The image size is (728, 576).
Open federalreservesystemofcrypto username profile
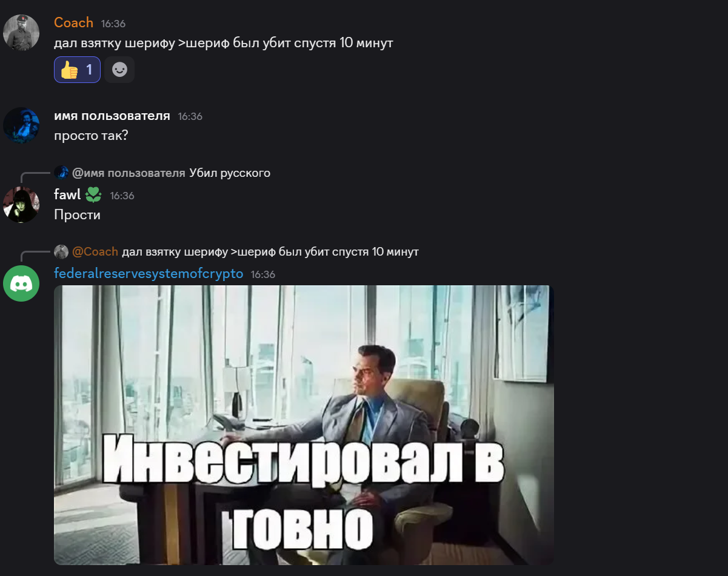(x=149, y=274)
